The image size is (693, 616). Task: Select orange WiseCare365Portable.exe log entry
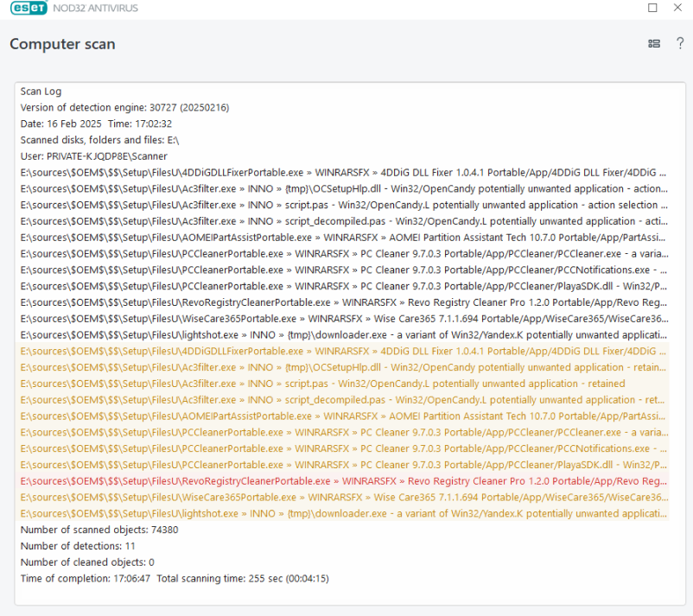pos(344,498)
